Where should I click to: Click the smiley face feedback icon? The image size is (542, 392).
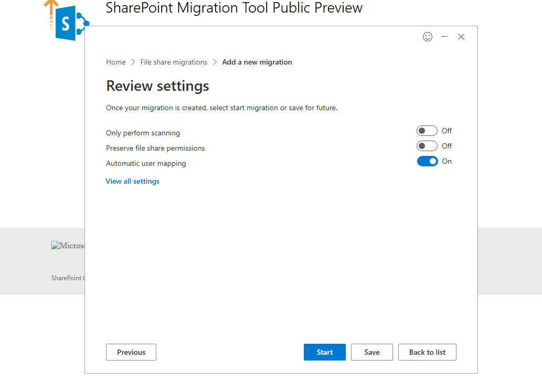428,37
